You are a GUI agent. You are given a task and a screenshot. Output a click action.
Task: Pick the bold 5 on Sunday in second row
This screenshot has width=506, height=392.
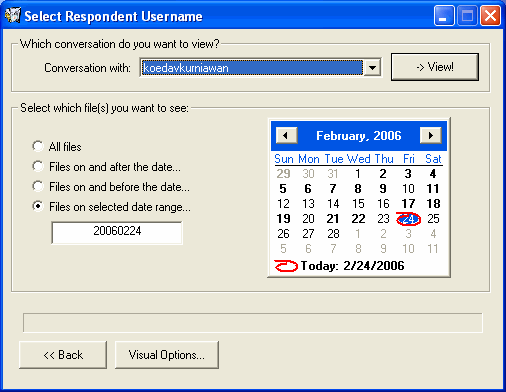tap(283, 189)
